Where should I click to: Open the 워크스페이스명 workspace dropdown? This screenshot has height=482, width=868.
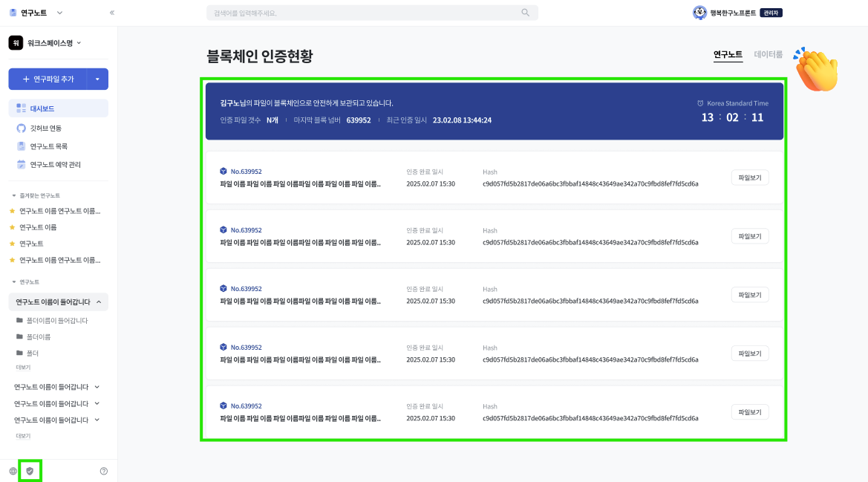click(x=79, y=42)
